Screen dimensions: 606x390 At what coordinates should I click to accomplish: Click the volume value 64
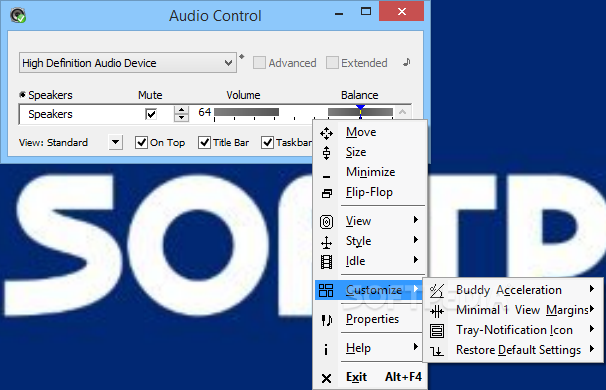point(204,112)
